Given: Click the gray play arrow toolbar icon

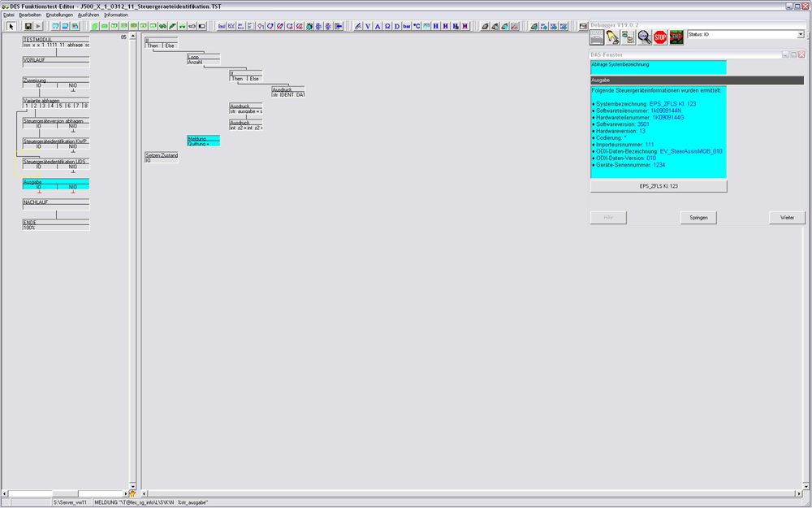Looking at the screenshot, I should (38, 26).
